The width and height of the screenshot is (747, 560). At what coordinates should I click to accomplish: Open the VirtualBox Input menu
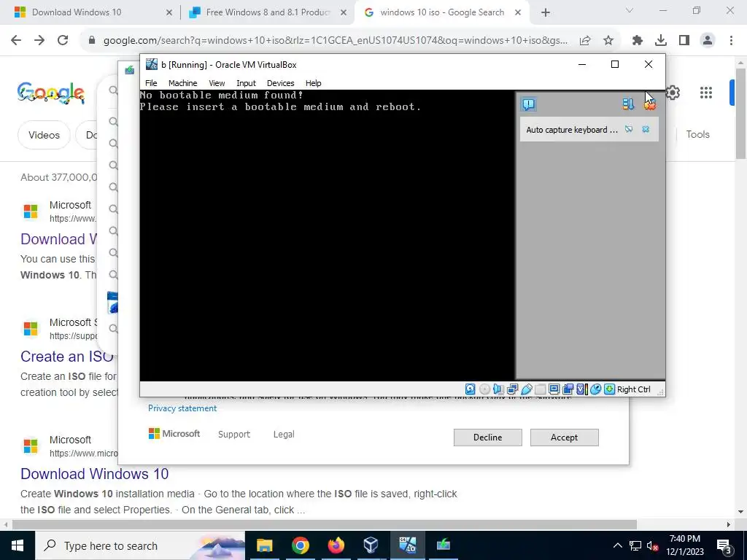(246, 83)
